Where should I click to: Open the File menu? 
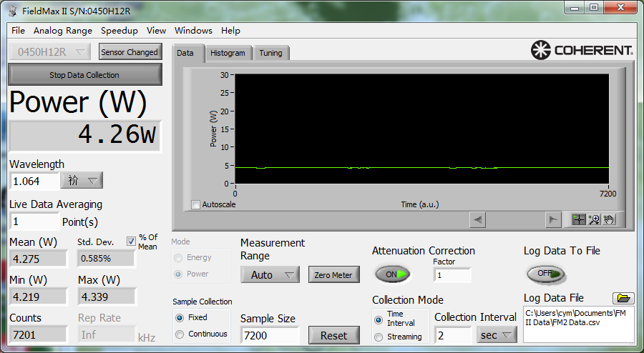18,31
